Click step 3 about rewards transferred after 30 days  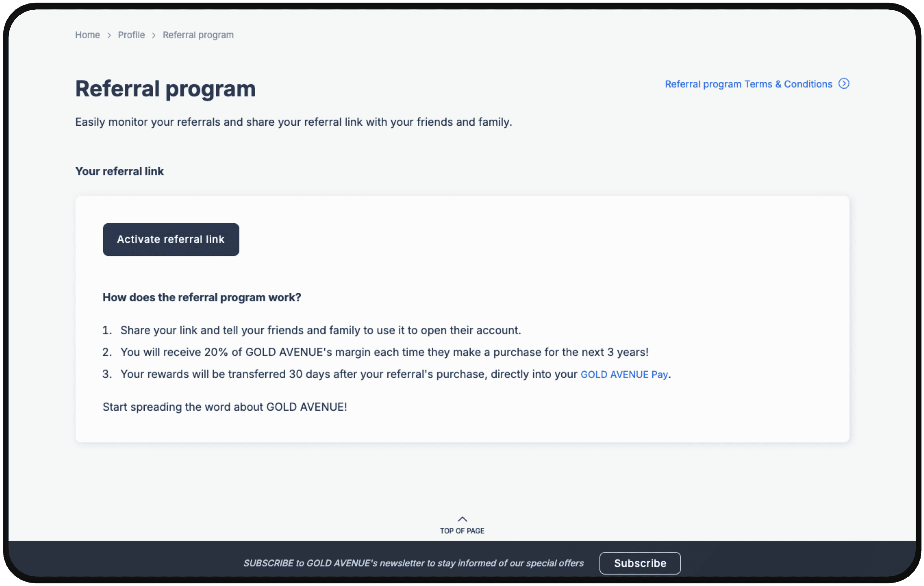[x=386, y=374]
